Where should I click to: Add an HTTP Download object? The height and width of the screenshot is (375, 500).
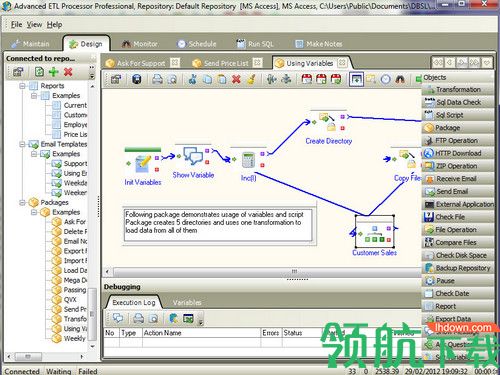pyautogui.click(x=458, y=153)
